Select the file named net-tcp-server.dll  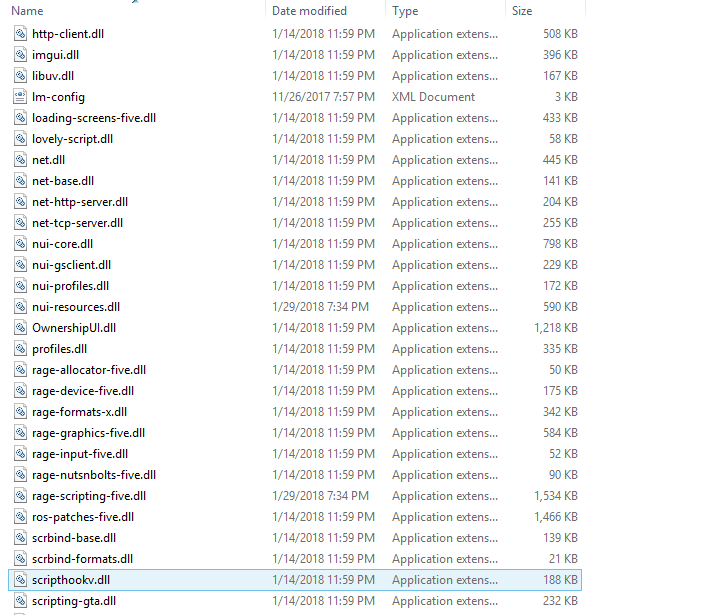click(77, 223)
